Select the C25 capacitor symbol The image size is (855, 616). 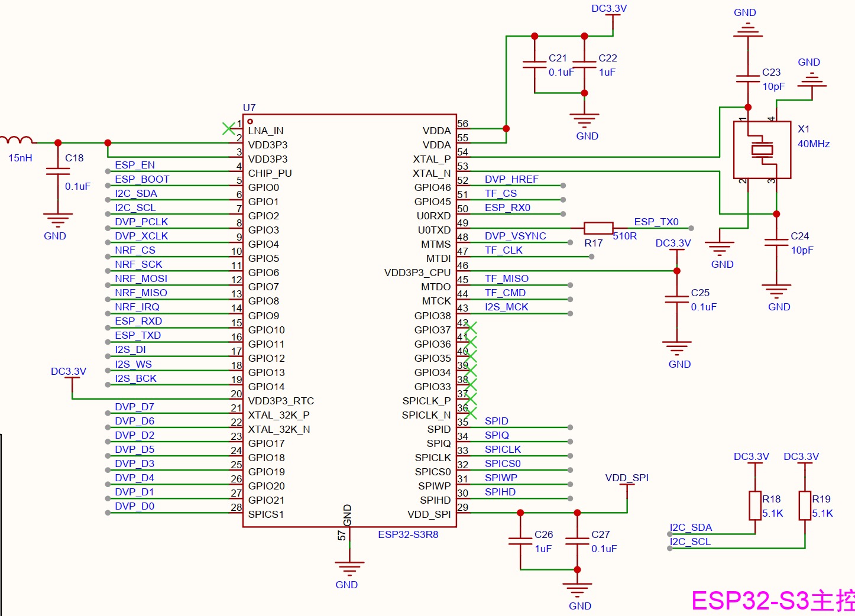[677, 299]
